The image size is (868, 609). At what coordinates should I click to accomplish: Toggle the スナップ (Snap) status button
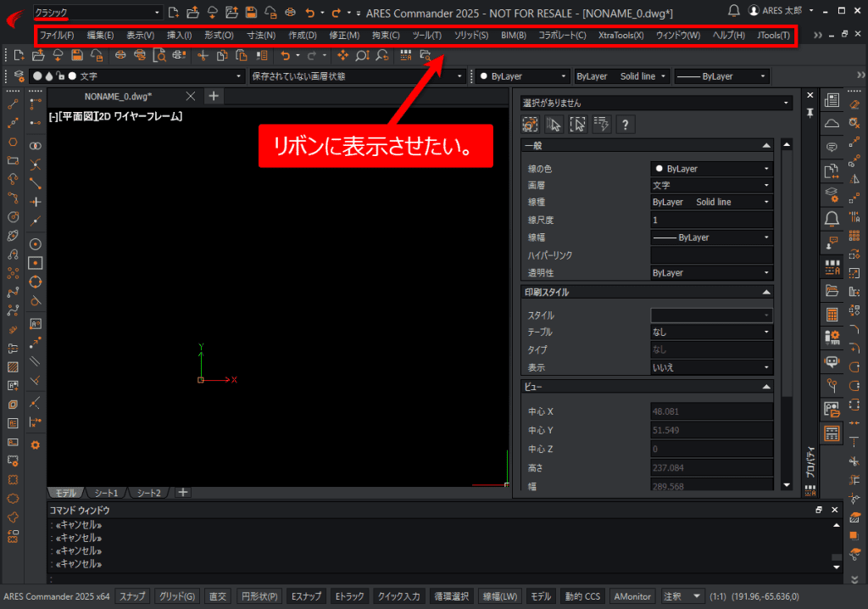click(132, 596)
